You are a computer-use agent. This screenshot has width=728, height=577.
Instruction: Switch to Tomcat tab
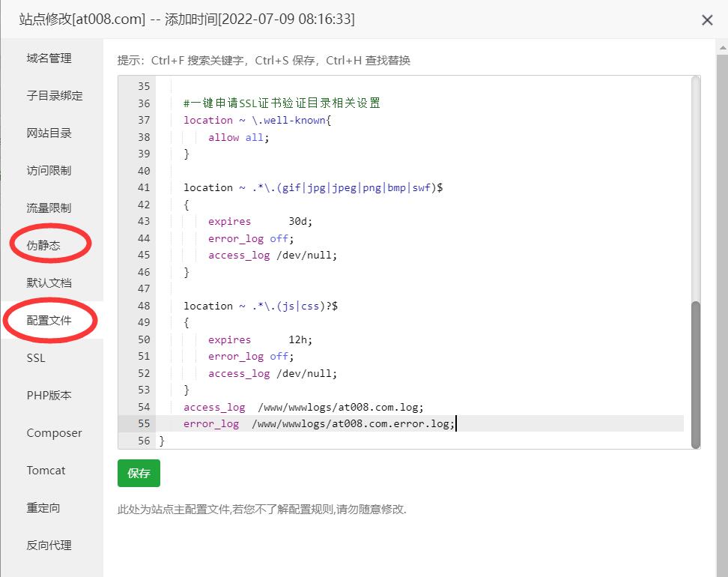pos(46,471)
